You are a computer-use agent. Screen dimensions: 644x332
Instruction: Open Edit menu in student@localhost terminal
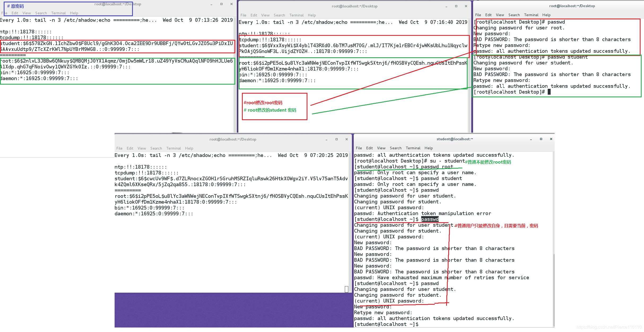pyautogui.click(x=369, y=148)
